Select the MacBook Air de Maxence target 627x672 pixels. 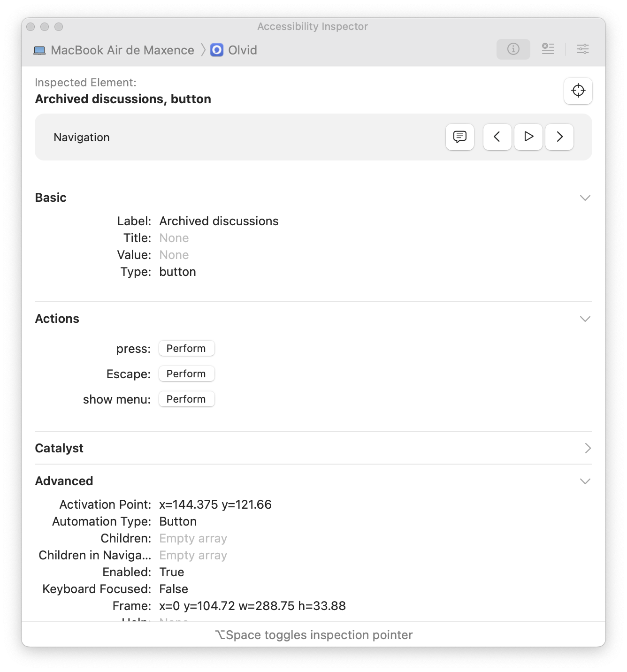click(x=114, y=50)
